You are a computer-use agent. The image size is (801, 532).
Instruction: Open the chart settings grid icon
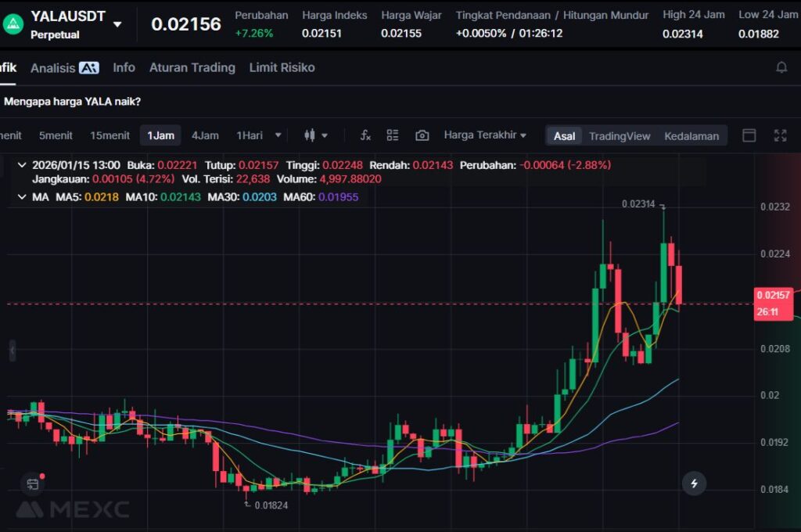pos(393,135)
